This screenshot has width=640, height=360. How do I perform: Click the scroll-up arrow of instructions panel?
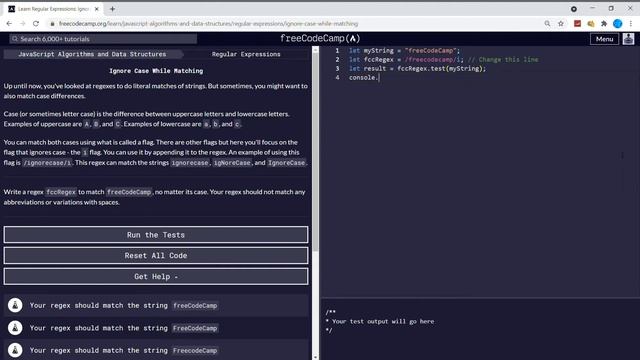(315, 49)
